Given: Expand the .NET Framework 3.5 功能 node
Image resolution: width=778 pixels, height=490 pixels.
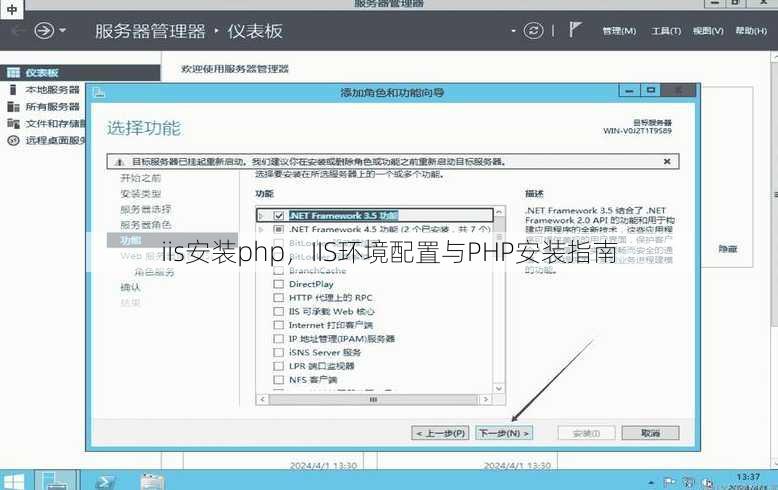Looking at the screenshot, I should (261, 216).
